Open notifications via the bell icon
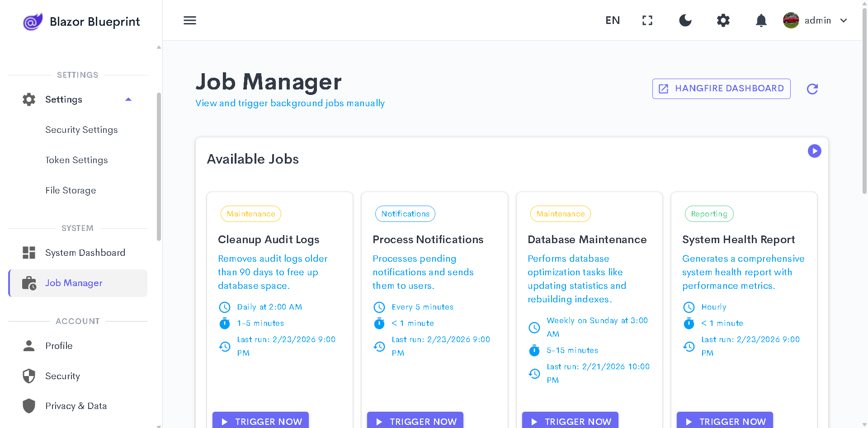Screen dimensions: 868x428 point(761,20)
